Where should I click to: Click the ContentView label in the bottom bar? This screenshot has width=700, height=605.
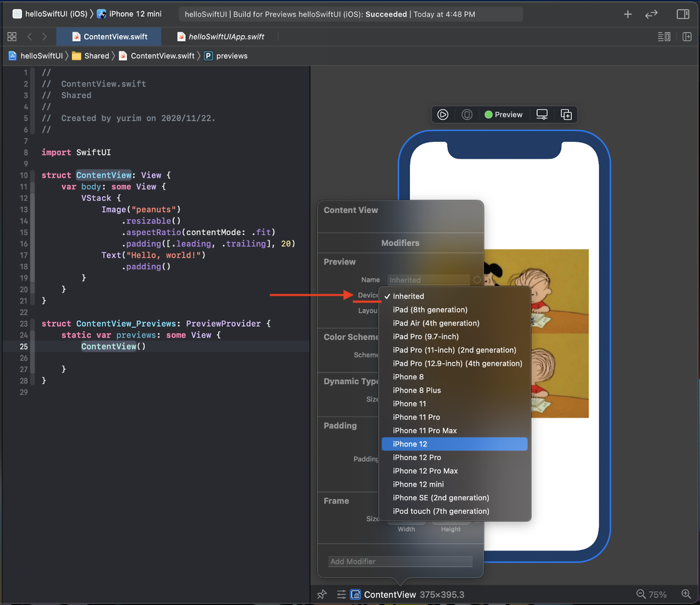(390, 595)
